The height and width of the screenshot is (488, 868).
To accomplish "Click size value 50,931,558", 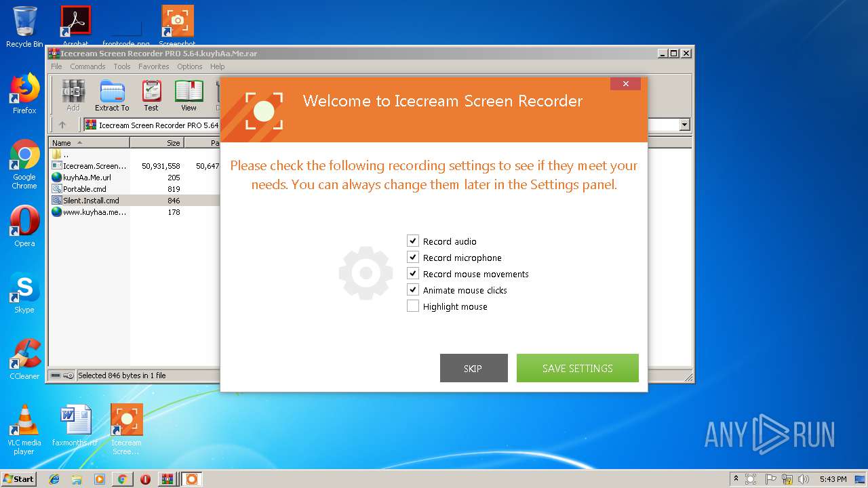I will point(161,166).
